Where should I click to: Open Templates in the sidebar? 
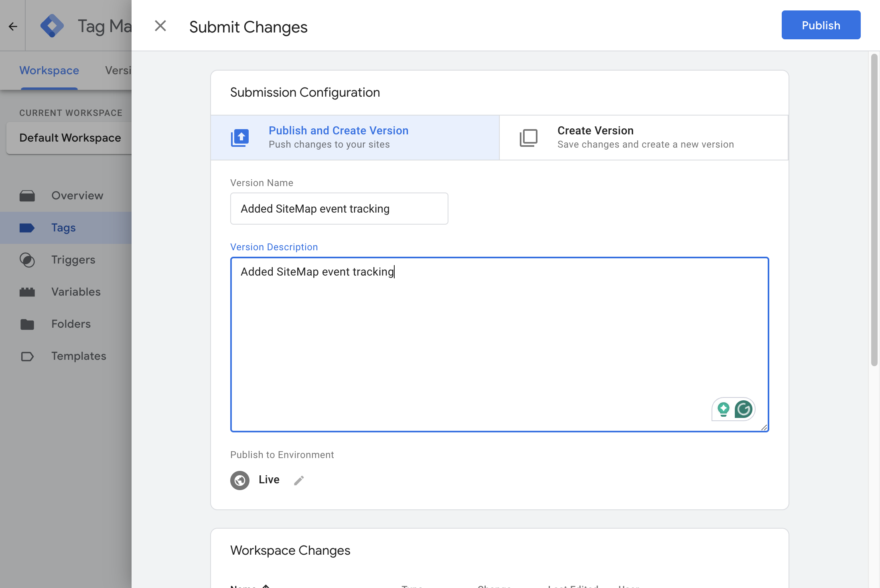point(66,356)
